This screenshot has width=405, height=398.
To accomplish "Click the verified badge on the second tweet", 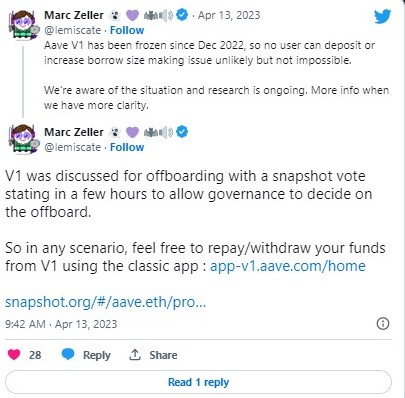I will 182,132.
